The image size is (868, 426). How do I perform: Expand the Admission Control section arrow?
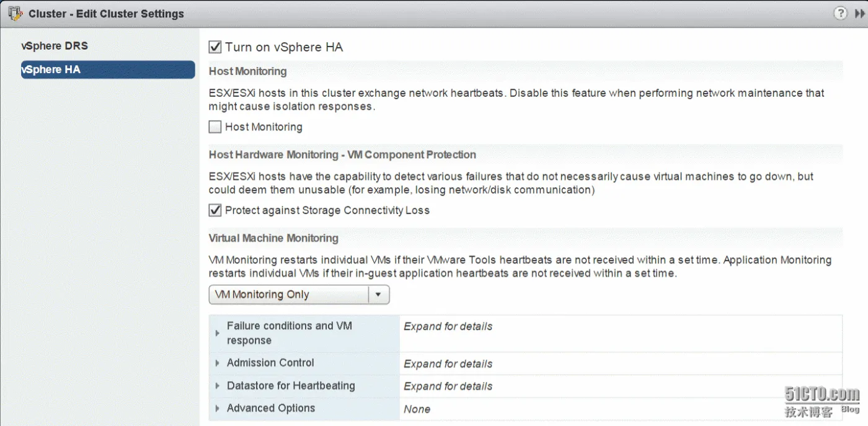click(x=218, y=363)
